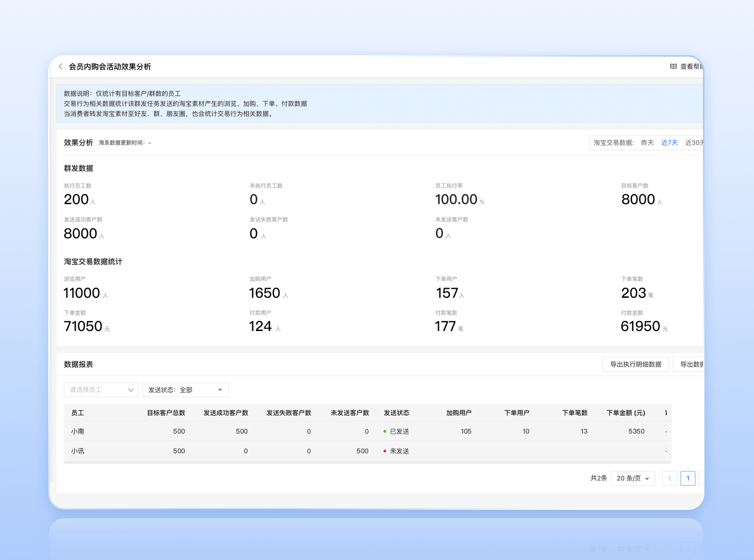Click the 目标客户总数 column header

166,413
